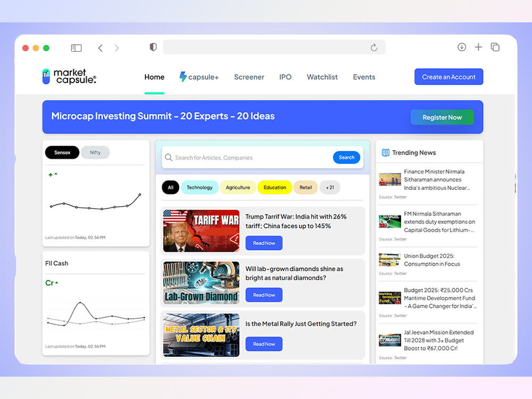The width and height of the screenshot is (532, 399).
Task: Expand the +21 more categories chip
Action: 330,187
